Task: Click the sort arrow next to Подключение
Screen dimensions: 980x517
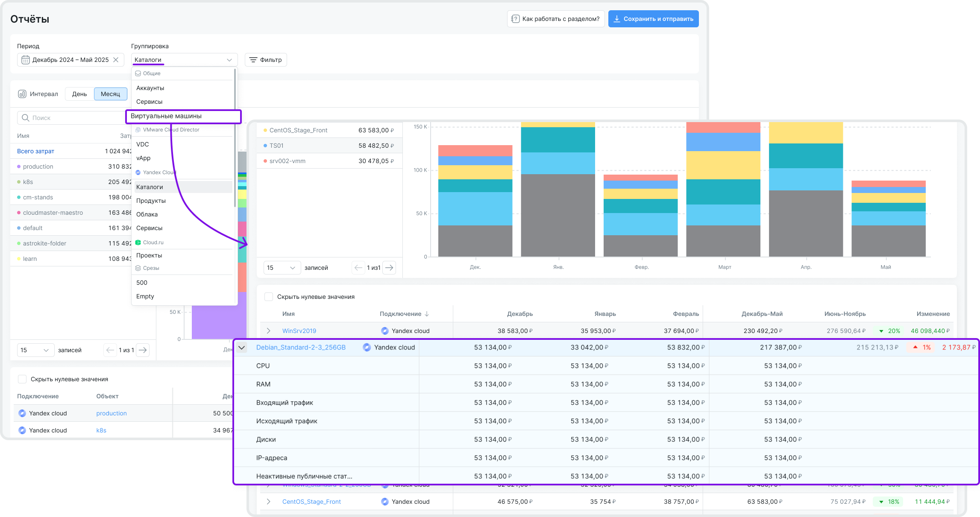Action: (427, 314)
